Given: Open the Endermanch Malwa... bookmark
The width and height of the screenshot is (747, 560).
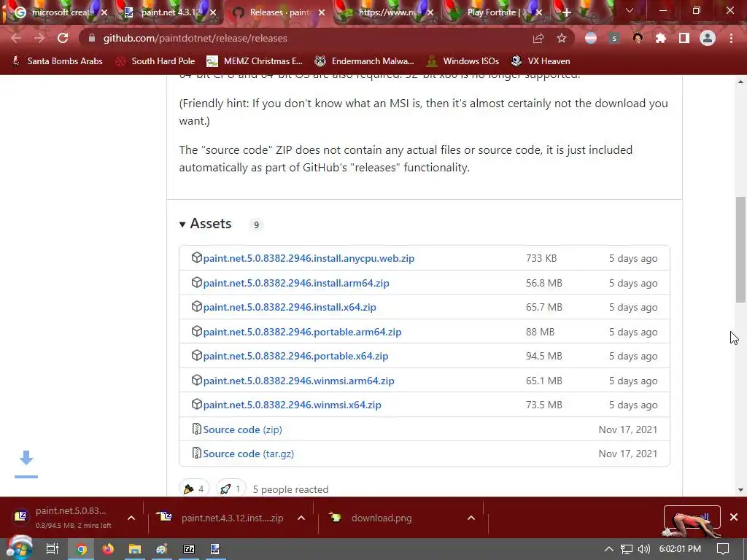Looking at the screenshot, I should click(364, 61).
